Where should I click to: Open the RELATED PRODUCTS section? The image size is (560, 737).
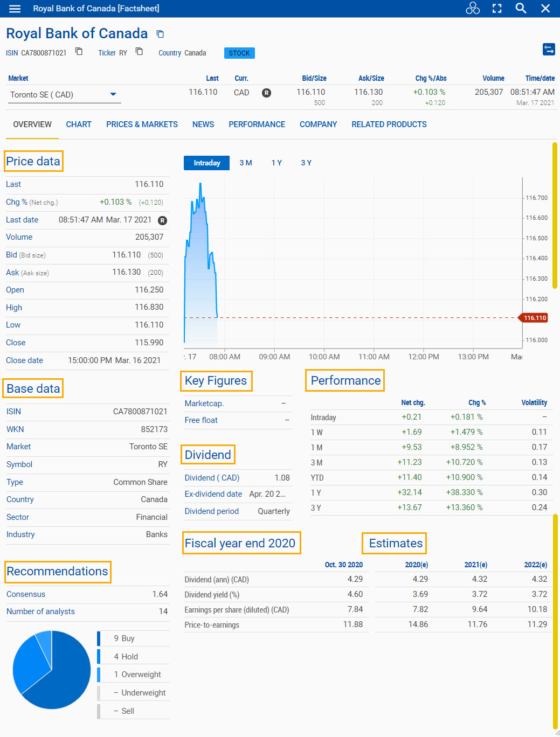coord(389,124)
